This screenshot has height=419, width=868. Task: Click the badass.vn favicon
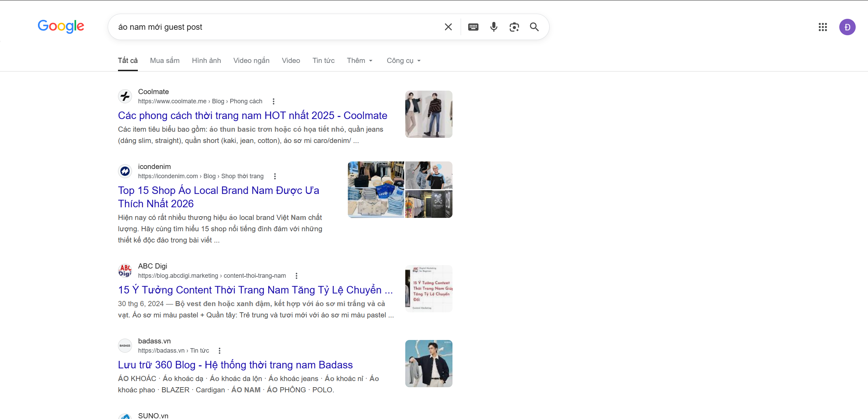[x=125, y=346]
